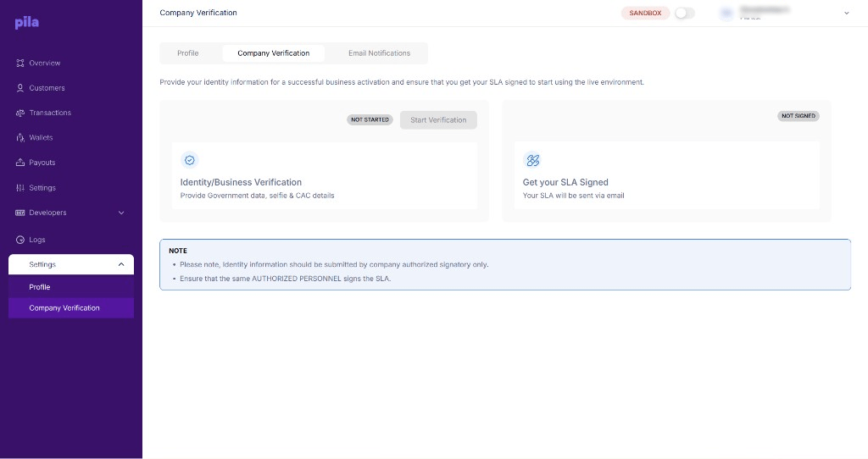Expand the Developers menu chevron

121,213
